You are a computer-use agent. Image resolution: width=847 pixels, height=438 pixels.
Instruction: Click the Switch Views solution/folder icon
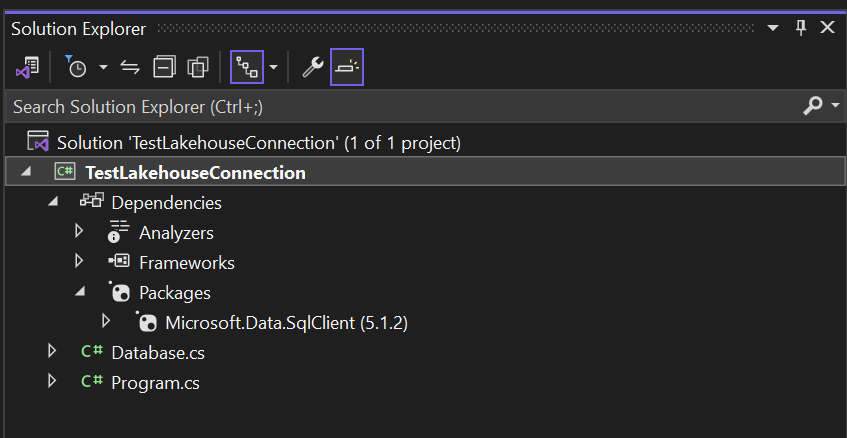click(x=27, y=68)
